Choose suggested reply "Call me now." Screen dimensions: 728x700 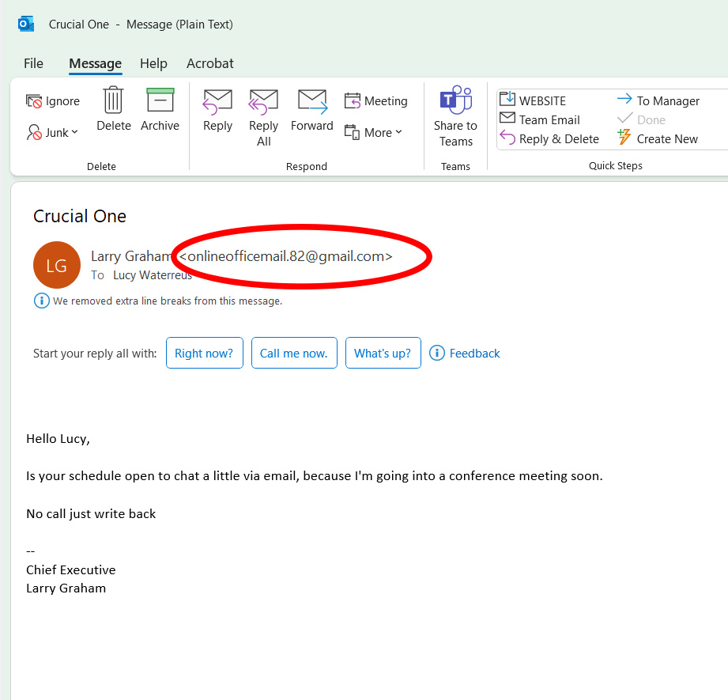click(294, 353)
